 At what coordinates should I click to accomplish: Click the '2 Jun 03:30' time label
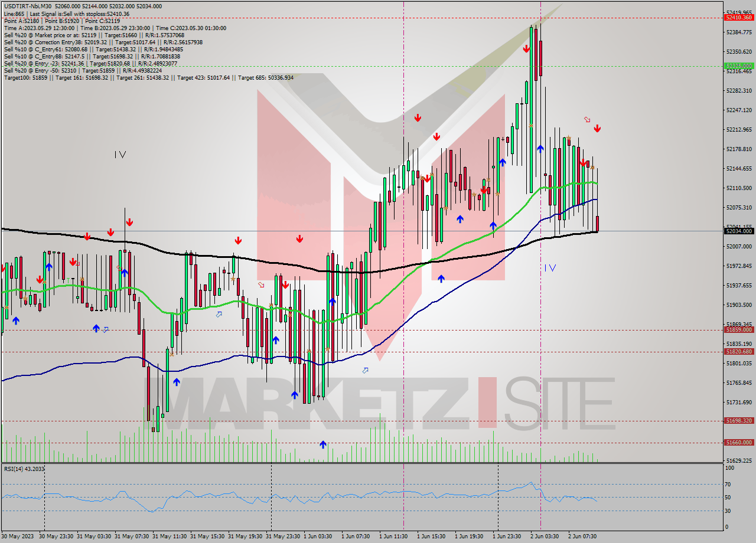[x=546, y=536]
